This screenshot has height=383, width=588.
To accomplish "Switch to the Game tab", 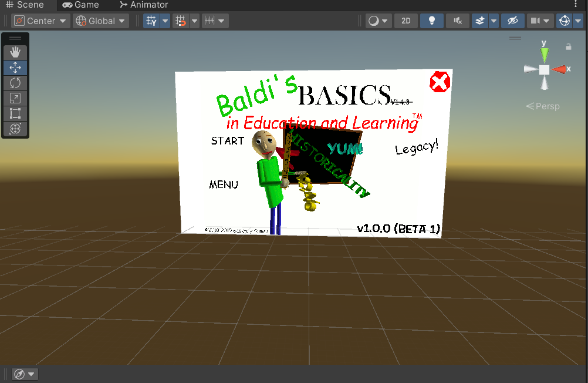I will (x=80, y=5).
